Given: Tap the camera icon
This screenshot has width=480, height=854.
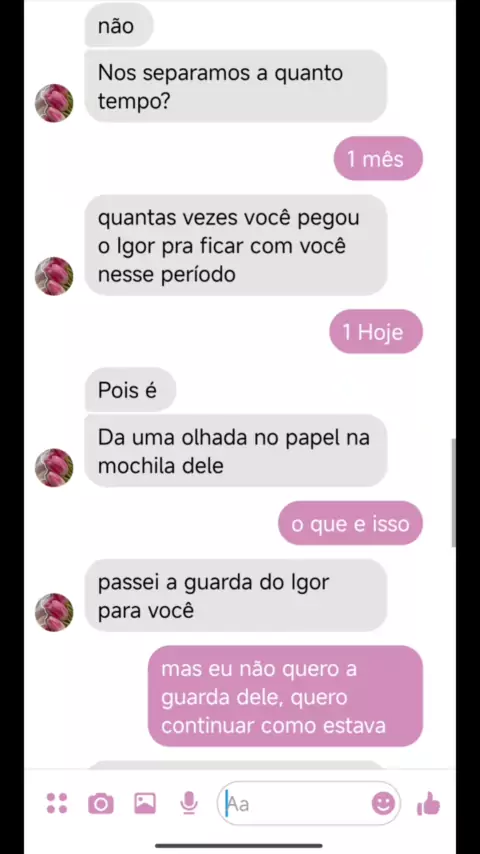Looking at the screenshot, I should coord(101,804).
